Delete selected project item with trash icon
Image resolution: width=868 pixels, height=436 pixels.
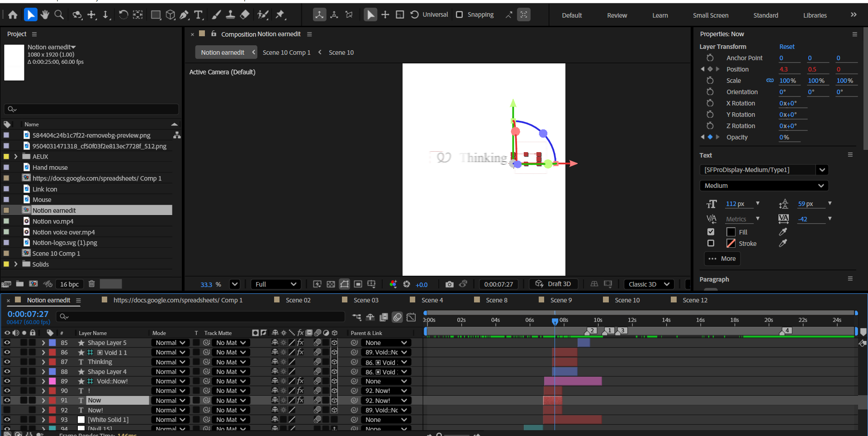91,284
